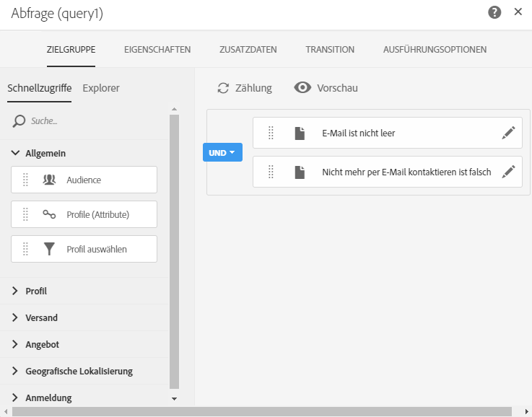Open the UND operator dropdown

[x=222, y=152]
